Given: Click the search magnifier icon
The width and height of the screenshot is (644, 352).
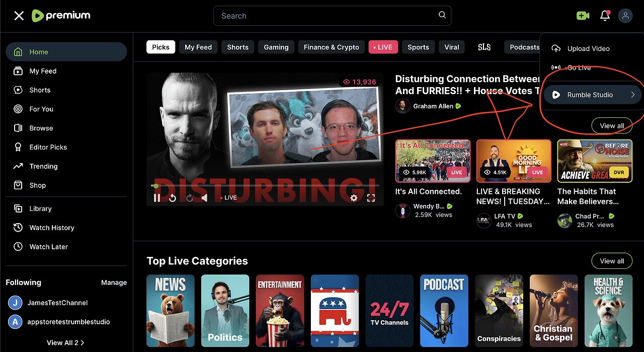Looking at the screenshot, I should click(x=442, y=15).
